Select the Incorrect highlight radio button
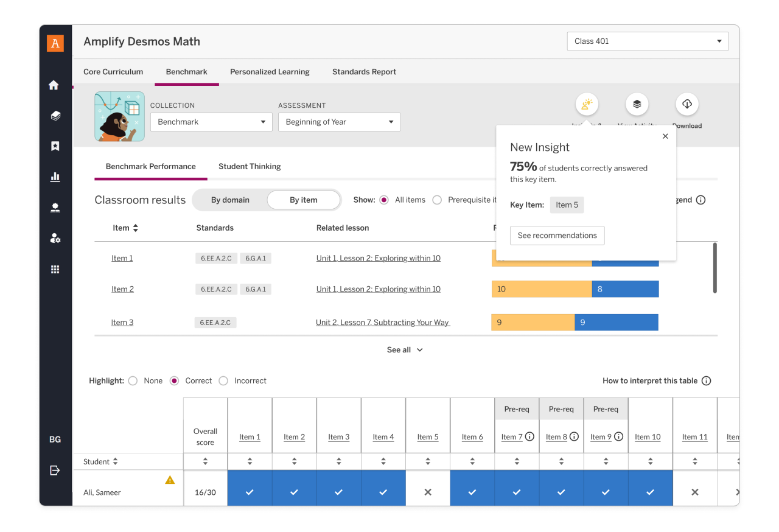The image size is (779, 532). tap(223, 381)
